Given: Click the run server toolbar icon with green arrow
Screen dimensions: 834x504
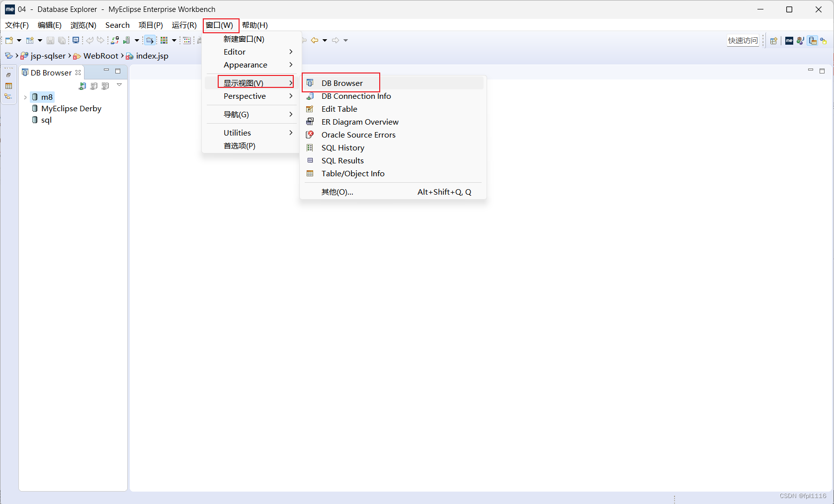Looking at the screenshot, I should [126, 40].
